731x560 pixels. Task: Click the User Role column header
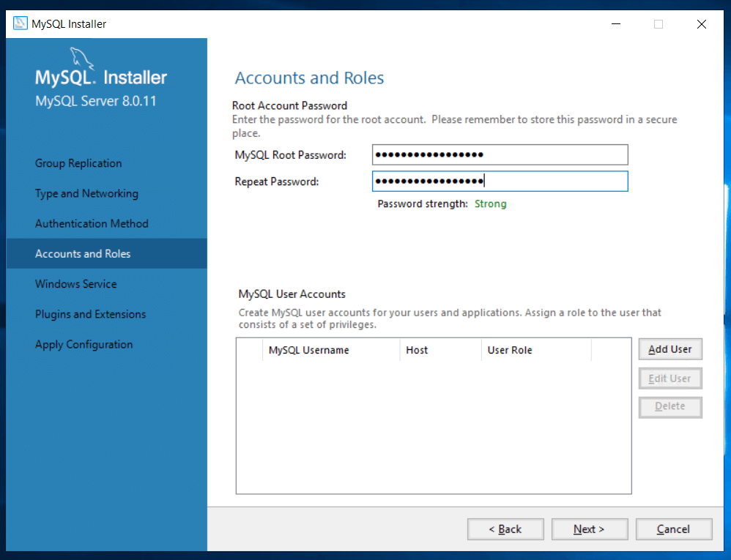pyautogui.click(x=510, y=350)
